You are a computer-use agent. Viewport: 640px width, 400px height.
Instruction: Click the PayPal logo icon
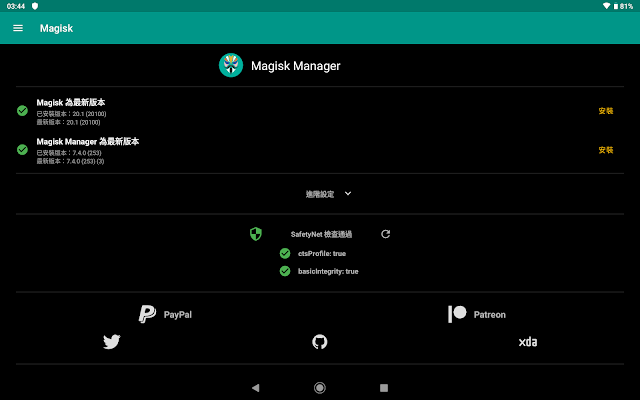tap(147, 314)
